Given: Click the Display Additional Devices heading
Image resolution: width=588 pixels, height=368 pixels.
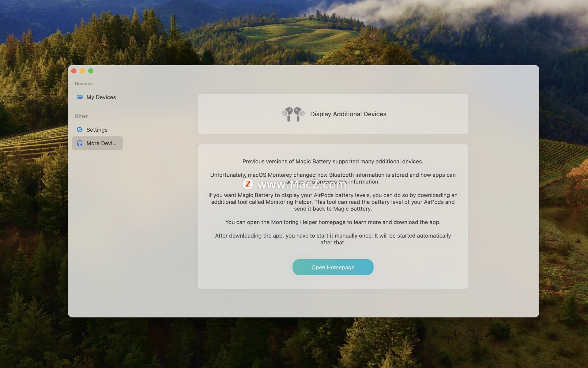Looking at the screenshot, I should point(348,114).
